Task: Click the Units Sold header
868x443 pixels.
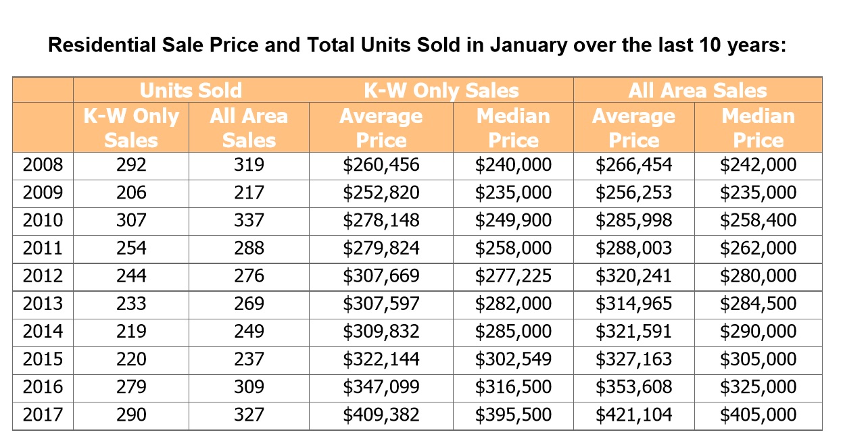Action: (x=191, y=90)
